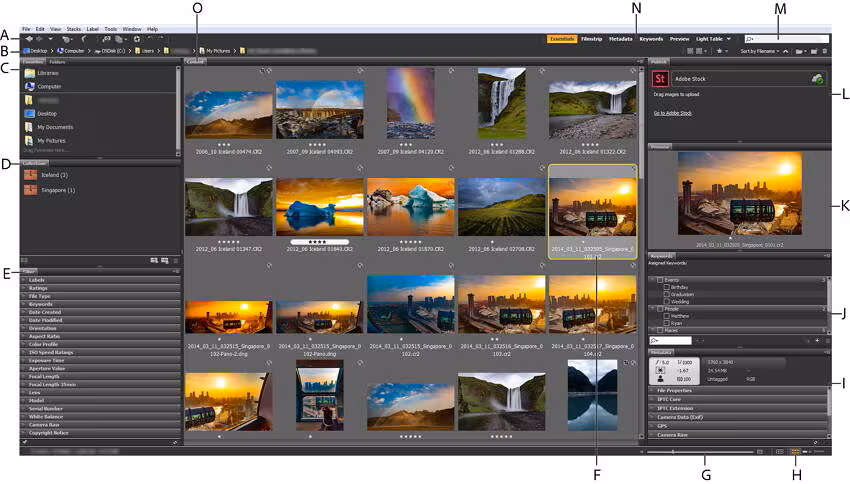Screen dimensions: 850x484
Task: Click the My Pictures breadcrumb in path bar
Action: 215,51
